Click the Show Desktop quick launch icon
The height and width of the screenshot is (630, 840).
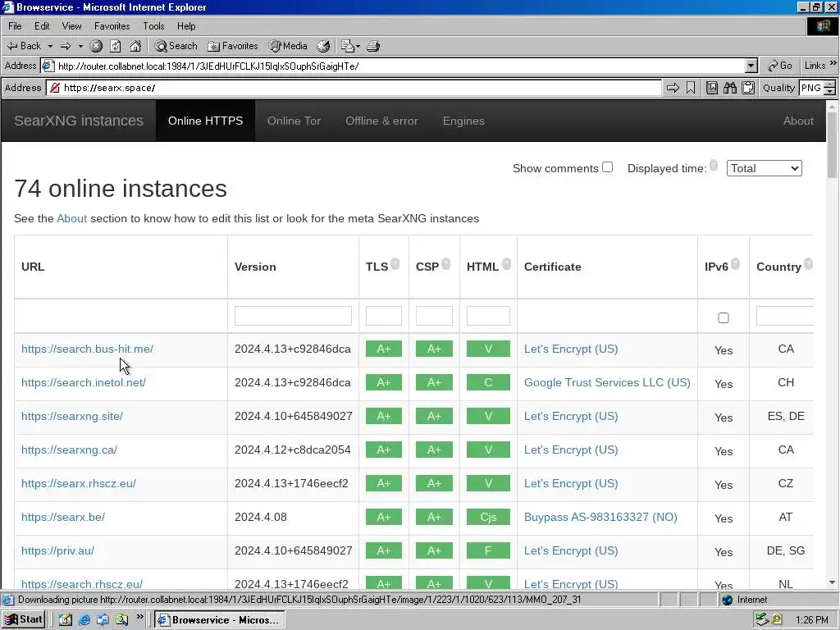tap(66, 620)
